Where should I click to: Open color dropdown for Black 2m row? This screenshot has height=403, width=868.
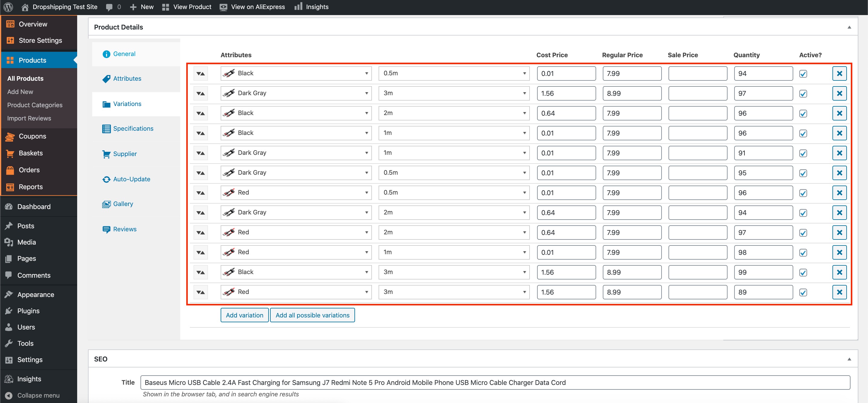(296, 113)
